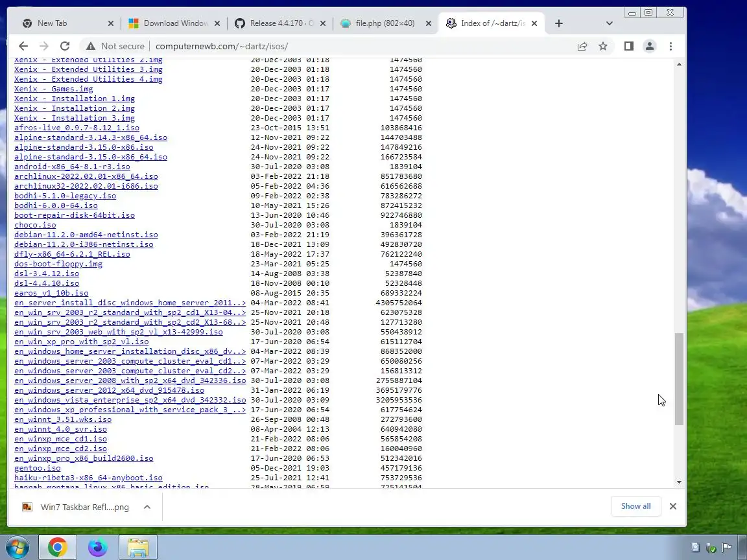Viewport: 747px width, 560px height.
Task: Click dos-boot-floppy.img link
Action: click(x=58, y=264)
